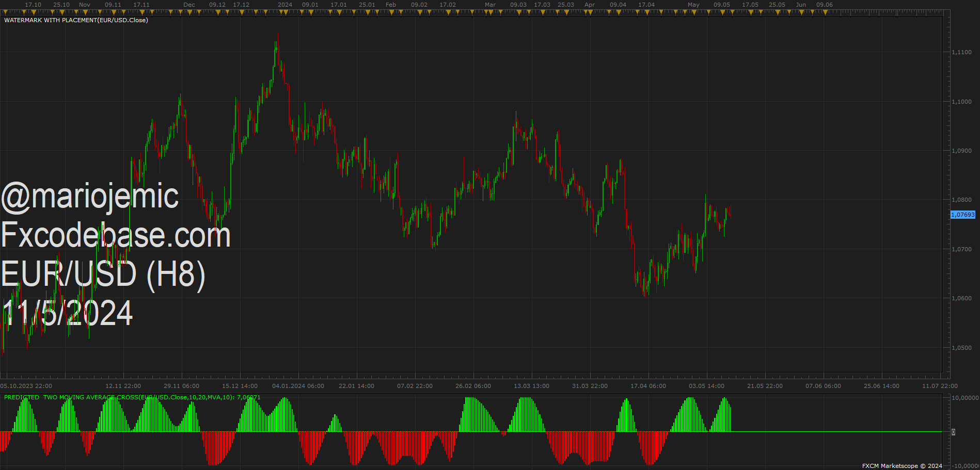This screenshot has height=470, width=980.
Task: Click the current price tag 1,07693
Action: 963,215
